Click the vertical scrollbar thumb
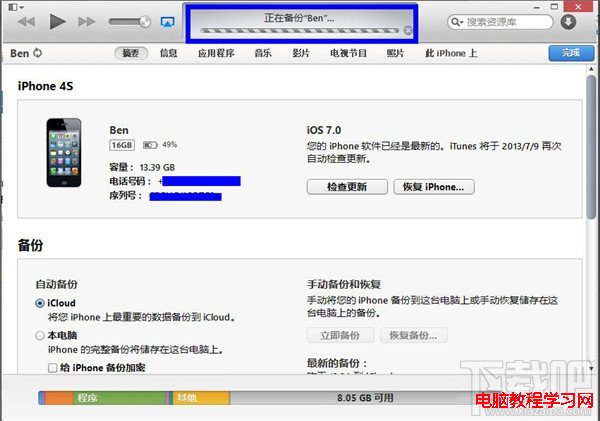Screen dimensions: 600x421 592,147
